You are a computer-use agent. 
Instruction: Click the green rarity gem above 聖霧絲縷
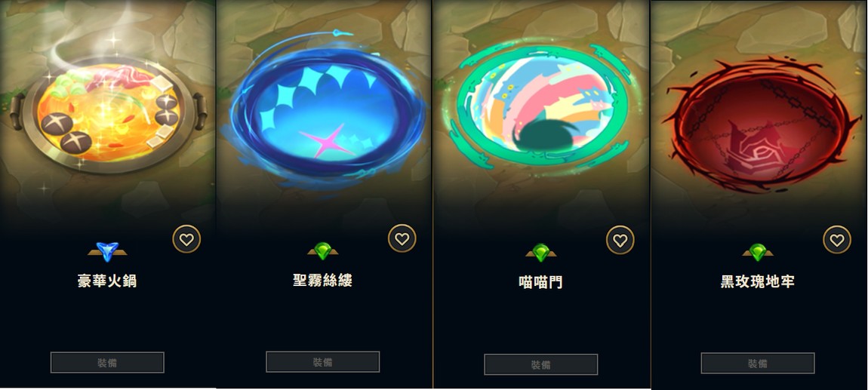coord(323,251)
